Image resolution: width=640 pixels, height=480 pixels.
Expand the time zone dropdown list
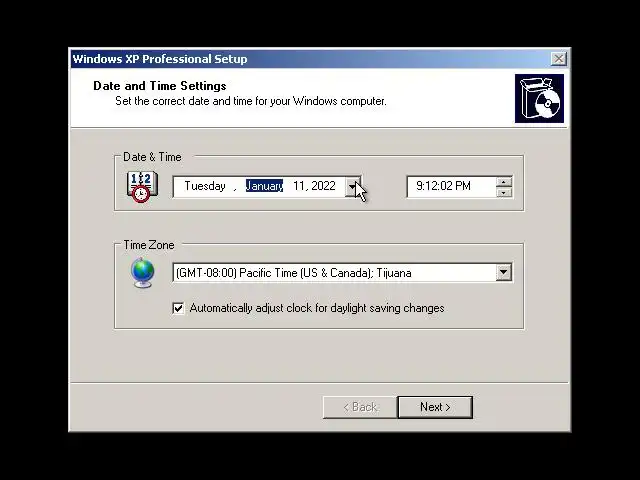tap(504, 272)
